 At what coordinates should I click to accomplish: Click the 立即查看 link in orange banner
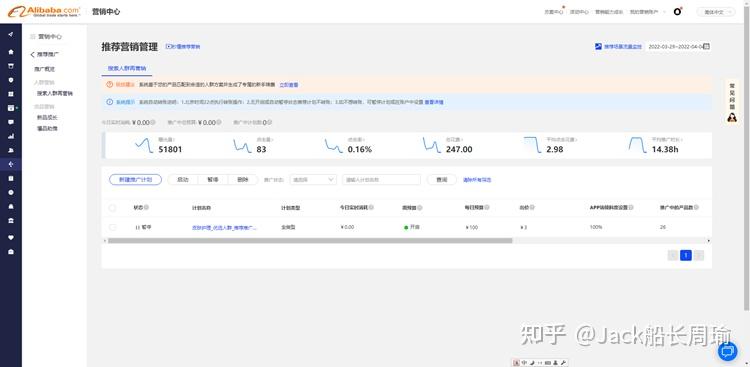tap(288, 85)
